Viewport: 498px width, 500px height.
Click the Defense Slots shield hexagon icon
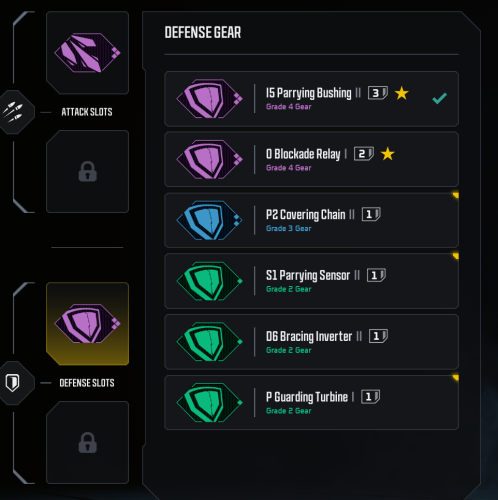click(13, 383)
